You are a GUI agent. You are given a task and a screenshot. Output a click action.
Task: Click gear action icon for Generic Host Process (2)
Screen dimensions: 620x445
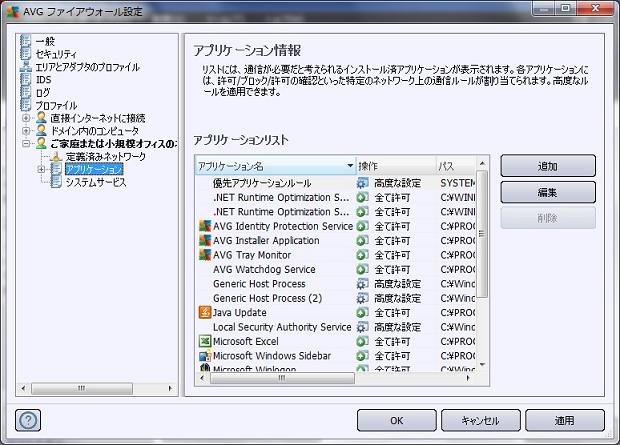(x=362, y=298)
